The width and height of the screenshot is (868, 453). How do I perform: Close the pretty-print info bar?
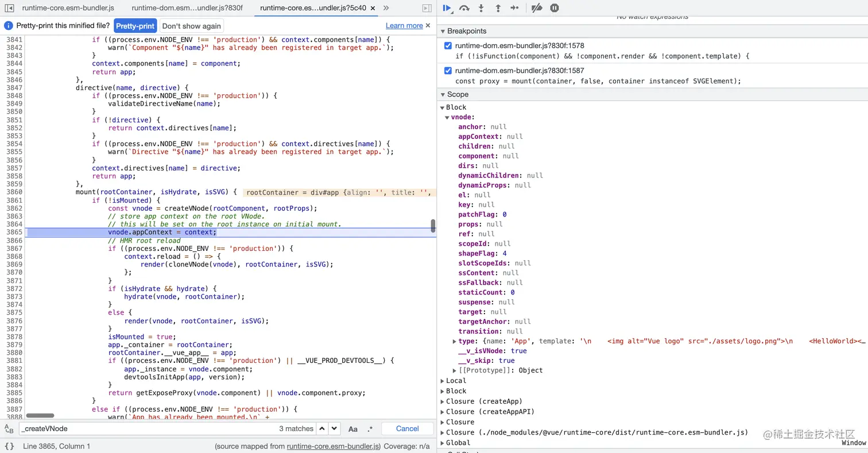point(428,25)
